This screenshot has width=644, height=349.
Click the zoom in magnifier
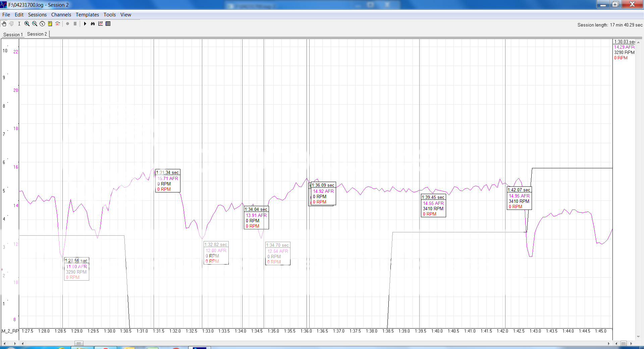point(27,24)
